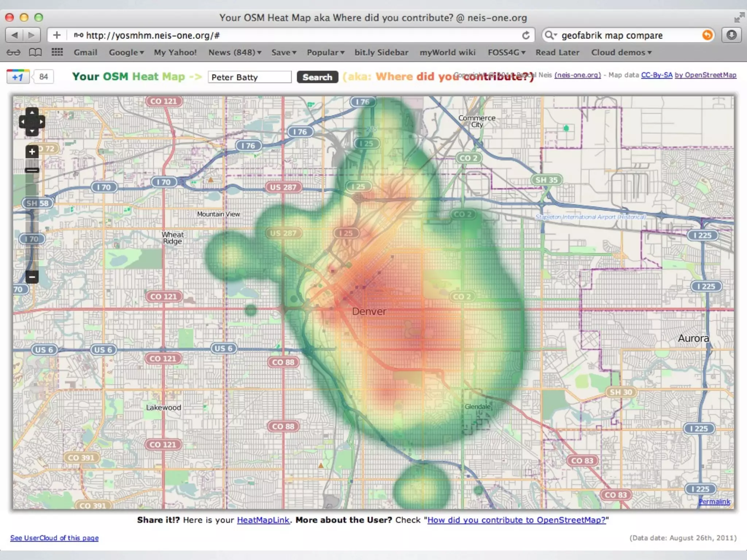Viewport: 747px width, 560px height.
Task: Open Top Sites grid icon
Action: tap(57, 52)
